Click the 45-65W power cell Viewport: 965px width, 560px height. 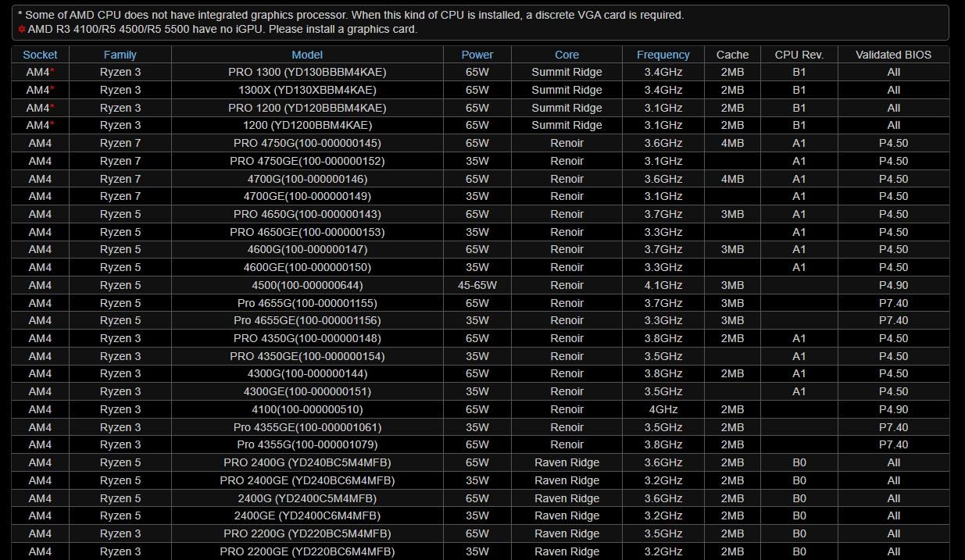[477, 285]
